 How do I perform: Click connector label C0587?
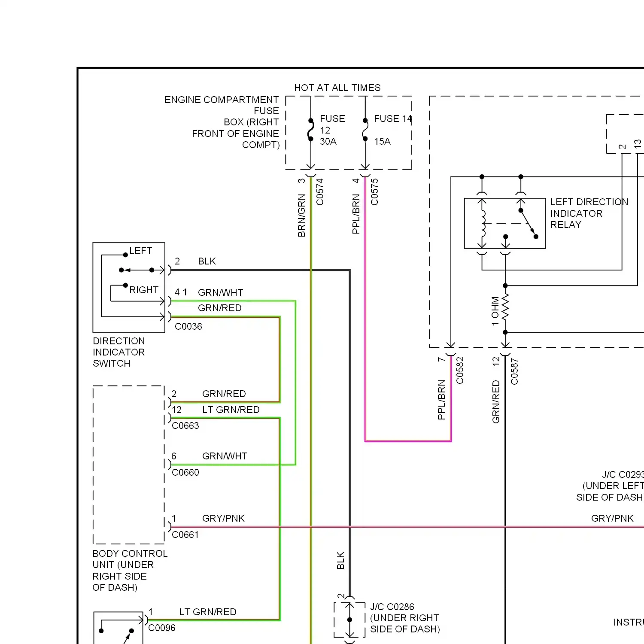click(x=514, y=372)
